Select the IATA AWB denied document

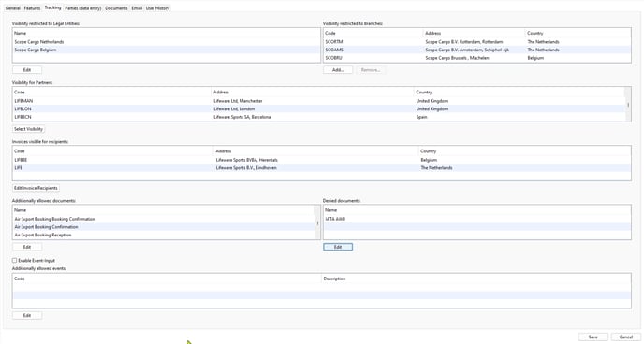point(476,219)
